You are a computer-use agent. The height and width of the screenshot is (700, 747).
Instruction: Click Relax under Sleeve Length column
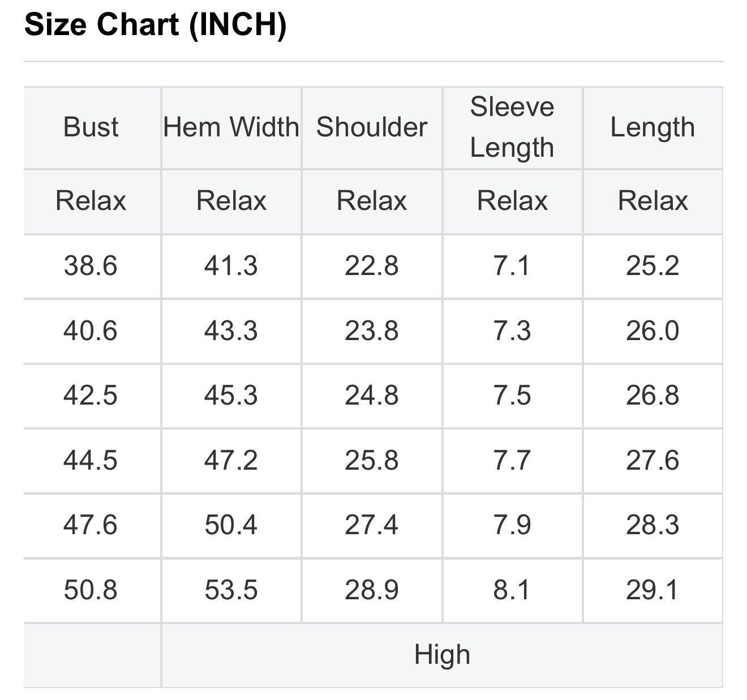pyautogui.click(x=512, y=201)
